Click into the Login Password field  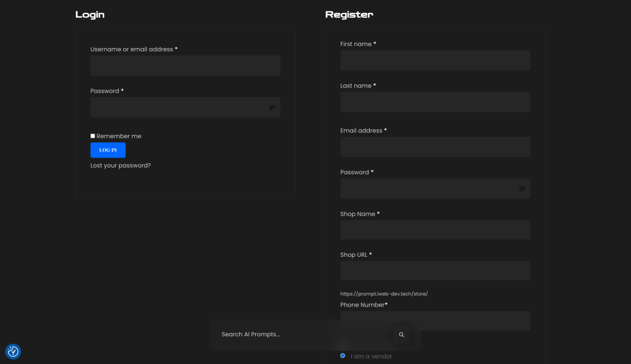pos(179,107)
